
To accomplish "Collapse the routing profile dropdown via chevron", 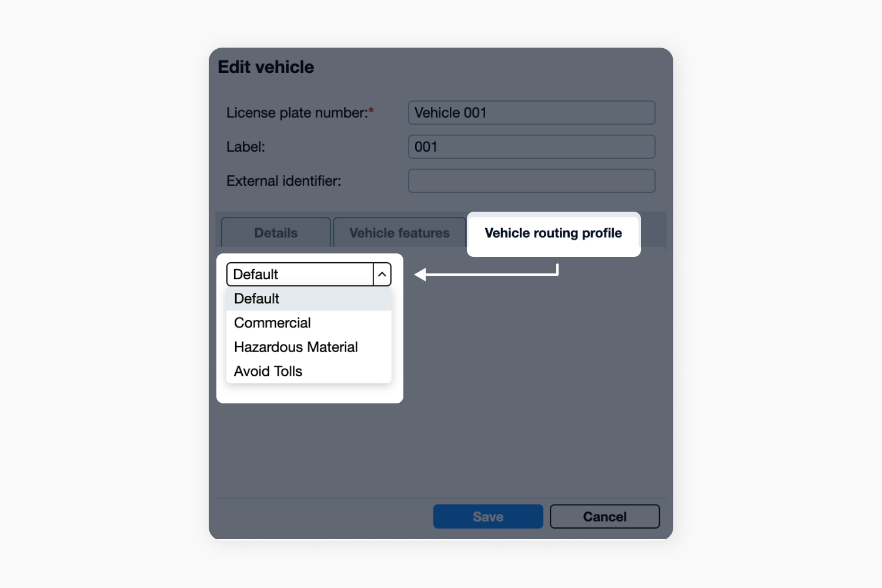I will pyautogui.click(x=382, y=274).
